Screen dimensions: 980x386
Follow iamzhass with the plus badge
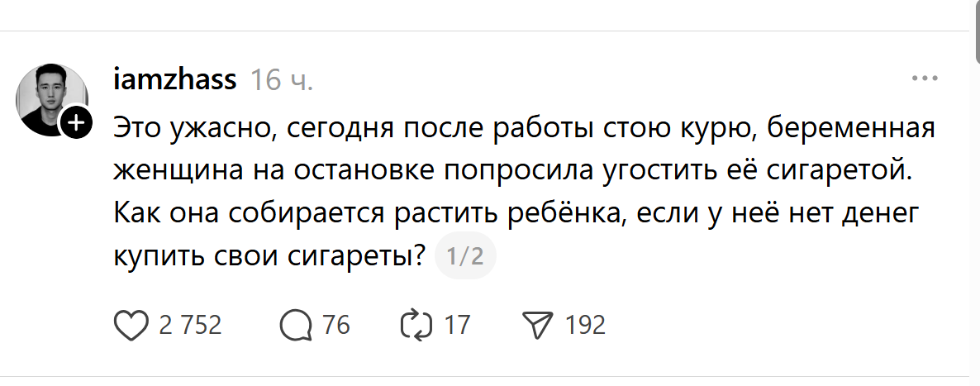pos(75,124)
